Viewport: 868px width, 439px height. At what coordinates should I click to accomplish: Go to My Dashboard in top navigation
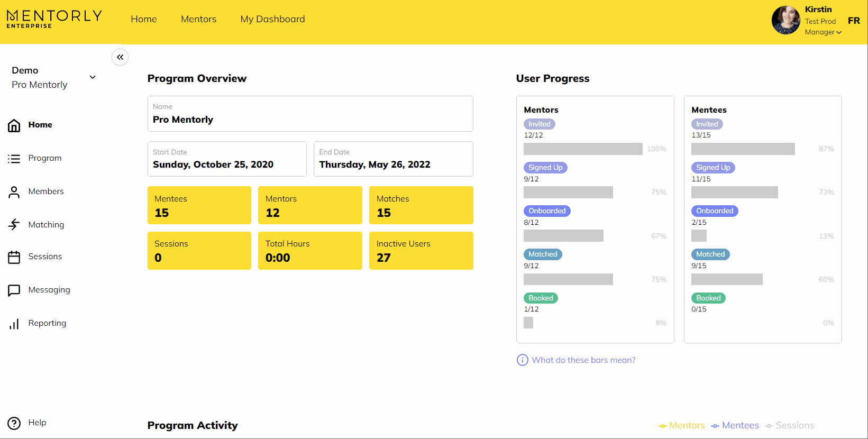click(x=272, y=19)
